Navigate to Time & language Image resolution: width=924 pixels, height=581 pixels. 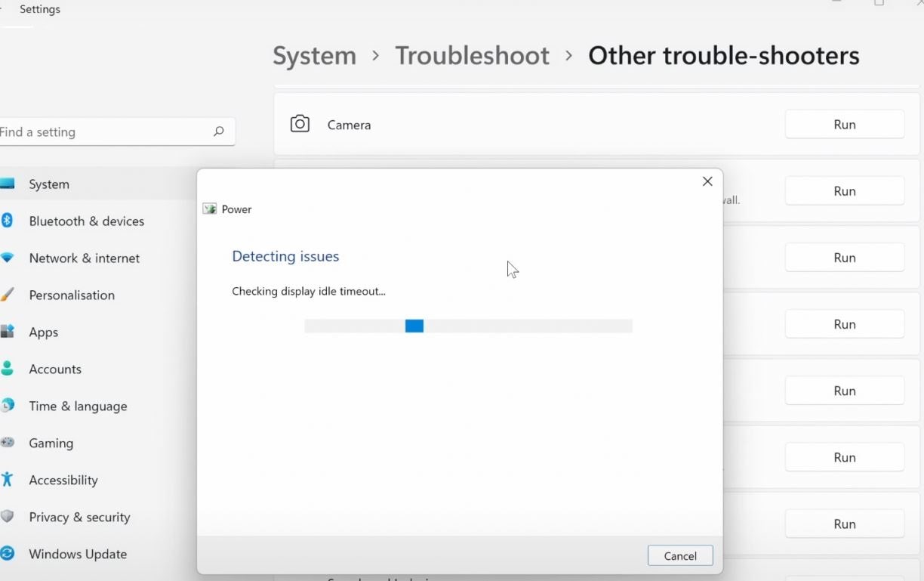(x=78, y=406)
